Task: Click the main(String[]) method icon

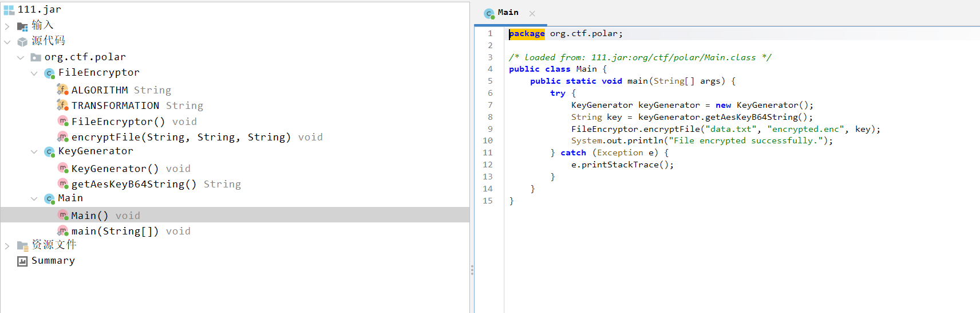Action: coord(63,230)
